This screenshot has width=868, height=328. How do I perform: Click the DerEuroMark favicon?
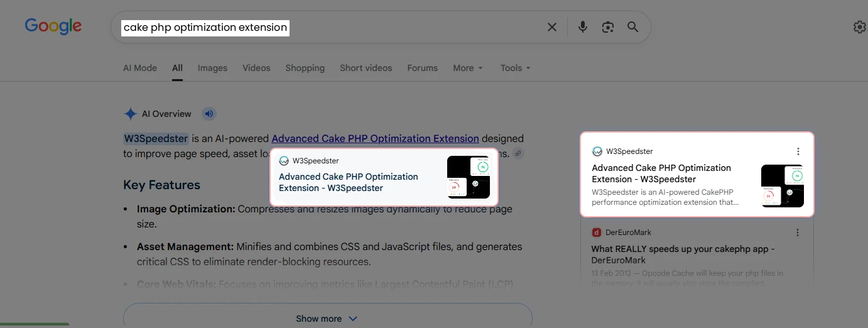(x=597, y=232)
